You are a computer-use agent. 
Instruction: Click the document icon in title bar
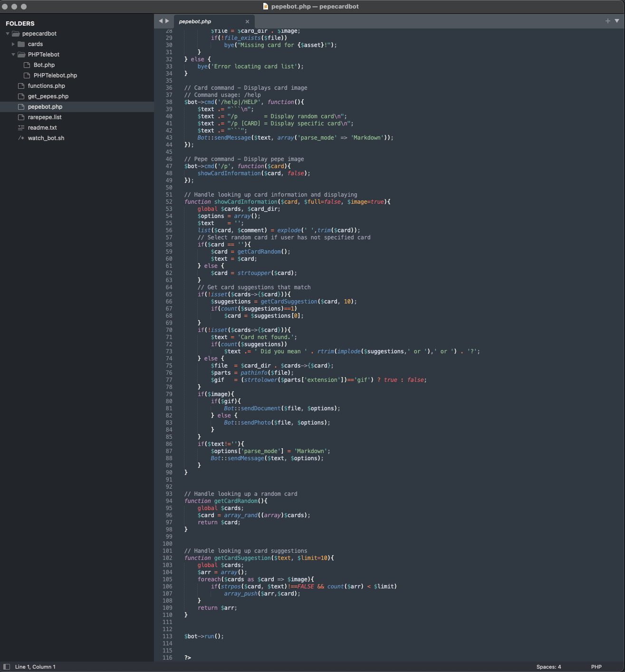click(x=266, y=6)
